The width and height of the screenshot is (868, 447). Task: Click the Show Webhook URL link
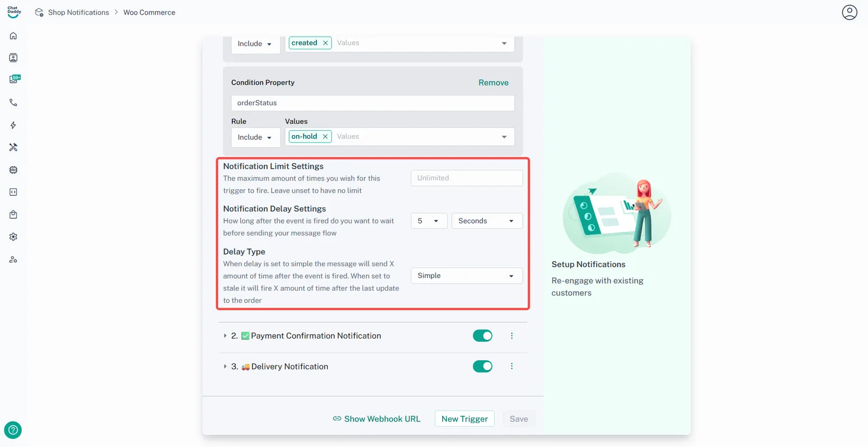(x=376, y=419)
